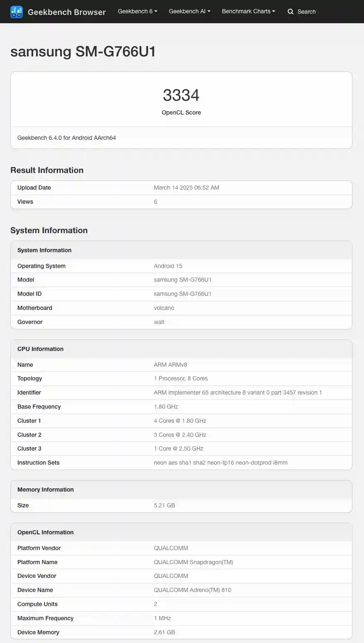Select the Upload Date value March 14 2025
Screen dimensions: 364x643
click(187, 188)
